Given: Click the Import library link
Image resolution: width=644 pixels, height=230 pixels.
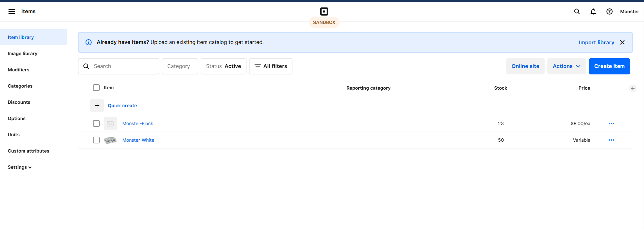Looking at the screenshot, I should click(x=596, y=42).
